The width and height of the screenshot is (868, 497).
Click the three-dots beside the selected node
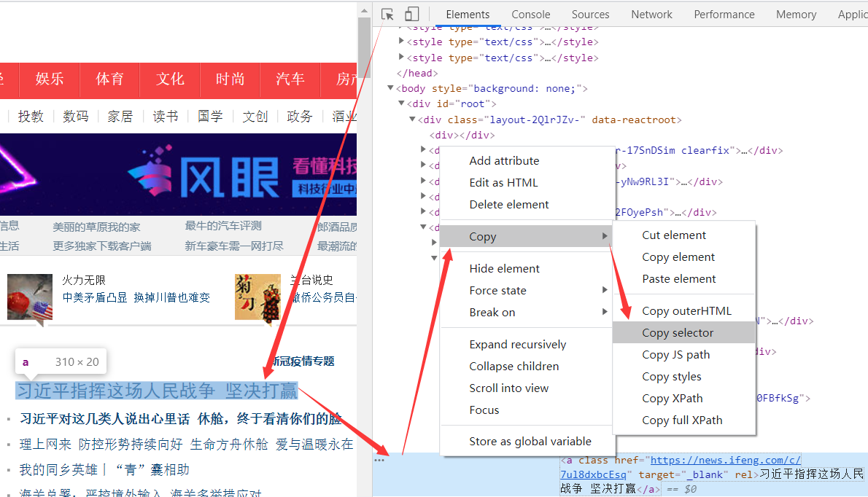click(379, 460)
